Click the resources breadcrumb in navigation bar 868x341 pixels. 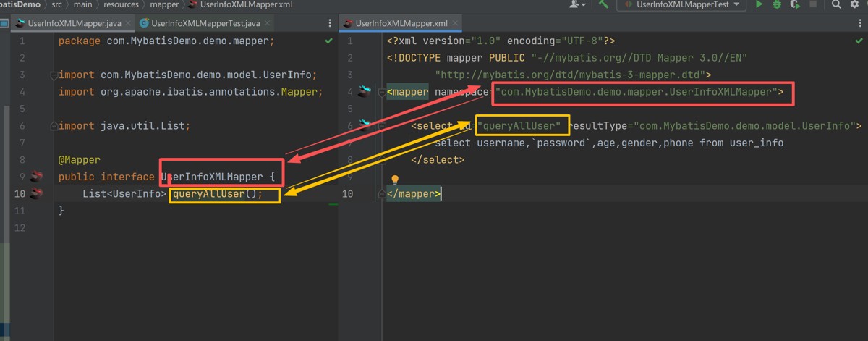pos(120,4)
